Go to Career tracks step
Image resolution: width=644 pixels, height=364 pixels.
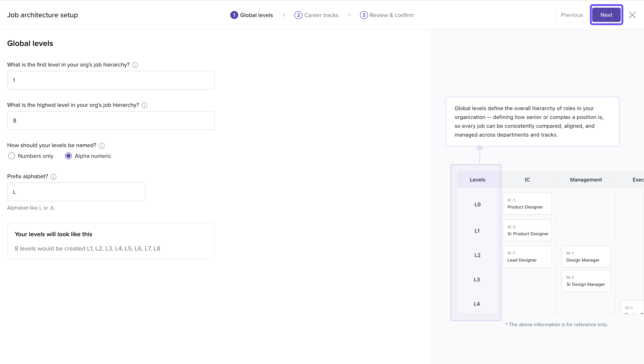pos(321,15)
